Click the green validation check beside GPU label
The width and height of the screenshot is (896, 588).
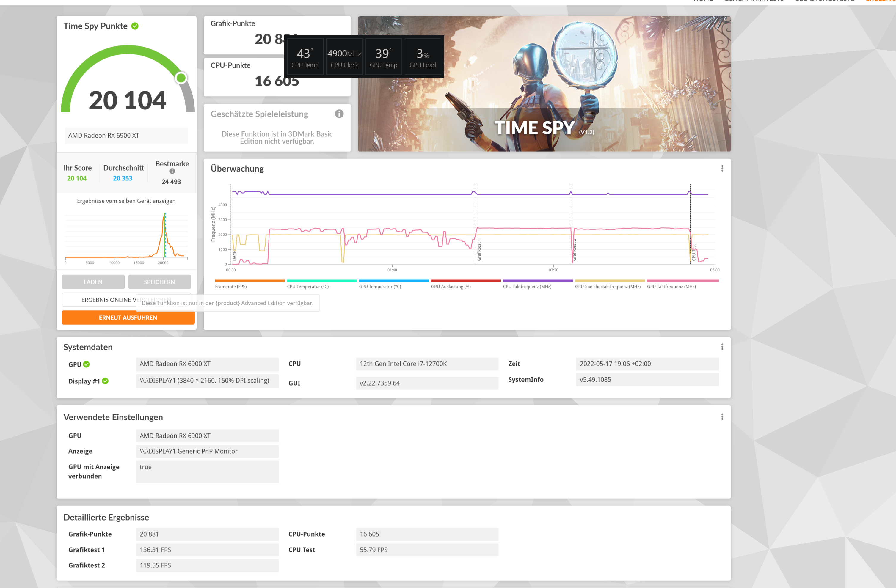click(87, 364)
